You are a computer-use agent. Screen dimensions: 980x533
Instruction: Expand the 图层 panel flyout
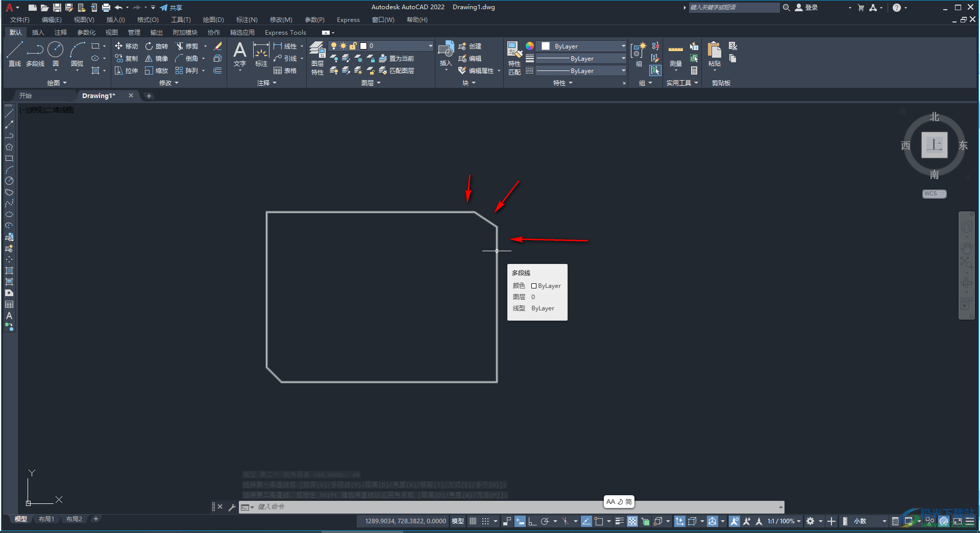pyautogui.click(x=371, y=83)
